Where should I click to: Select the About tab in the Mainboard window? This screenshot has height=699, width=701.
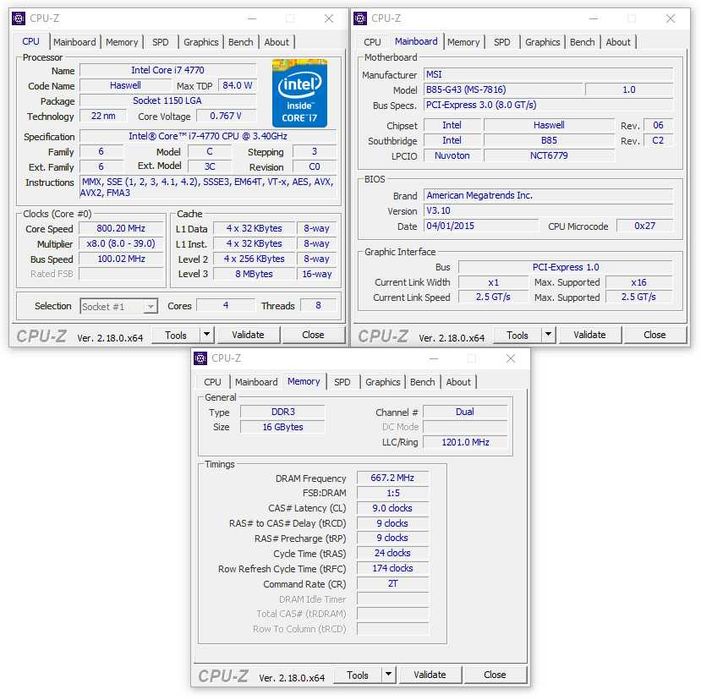[618, 42]
